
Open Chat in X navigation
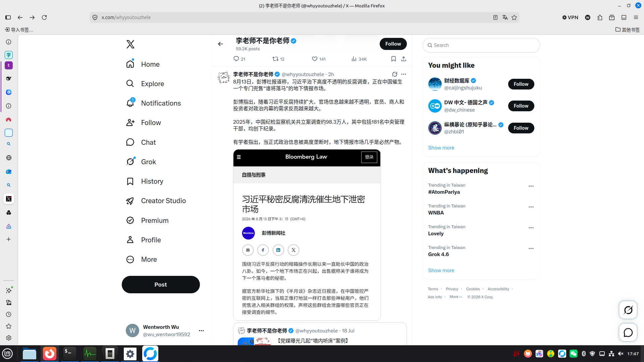coord(141,142)
